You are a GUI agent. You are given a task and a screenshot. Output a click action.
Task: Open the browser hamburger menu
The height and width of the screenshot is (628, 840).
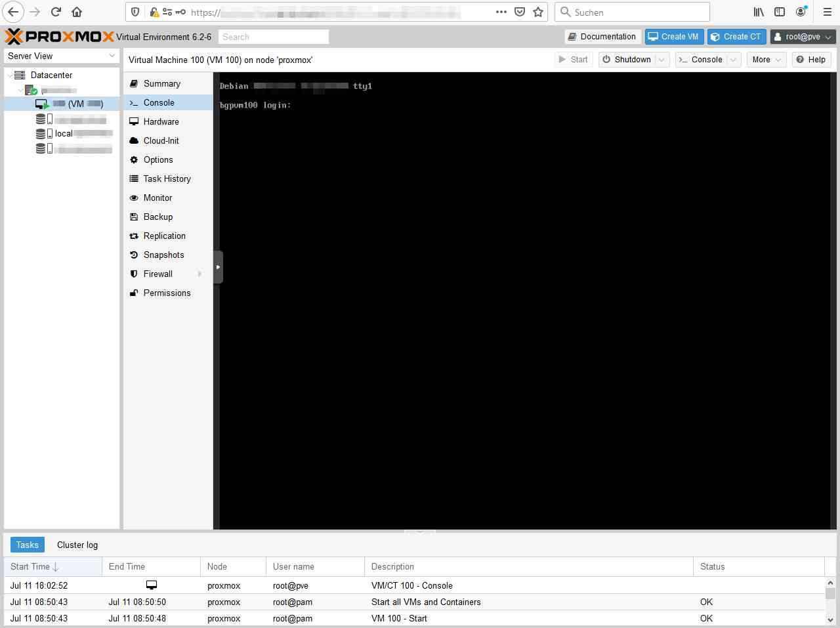click(827, 12)
